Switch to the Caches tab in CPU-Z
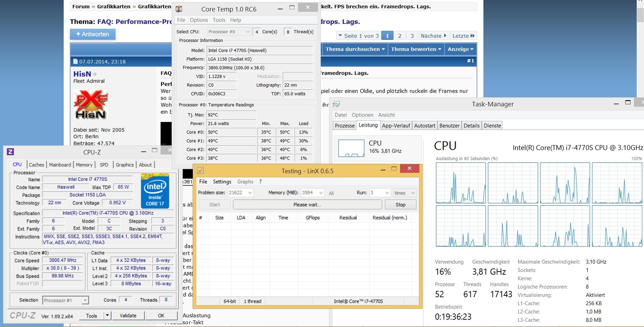This screenshot has width=644, height=327. tap(36, 165)
